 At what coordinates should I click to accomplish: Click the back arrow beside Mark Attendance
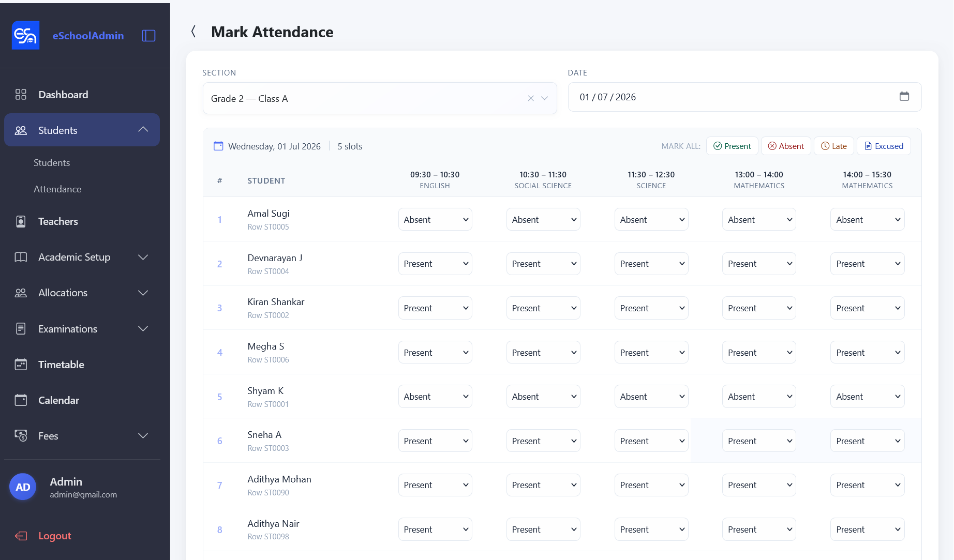tap(193, 32)
